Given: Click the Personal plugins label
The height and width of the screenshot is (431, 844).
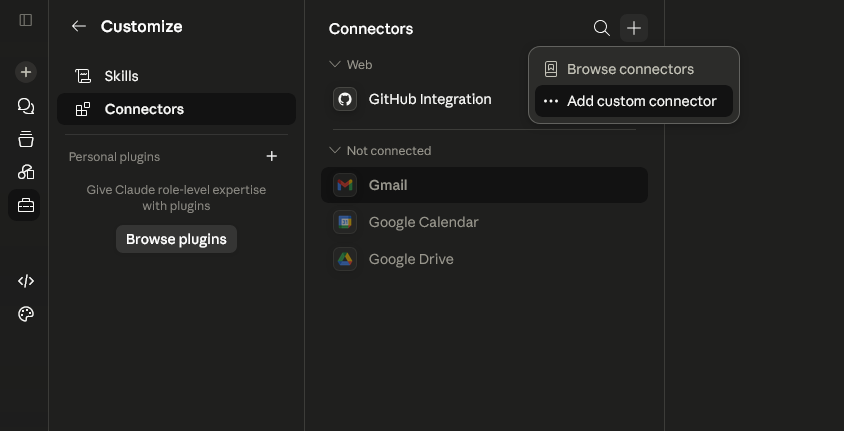Looking at the screenshot, I should pos(114,157).
